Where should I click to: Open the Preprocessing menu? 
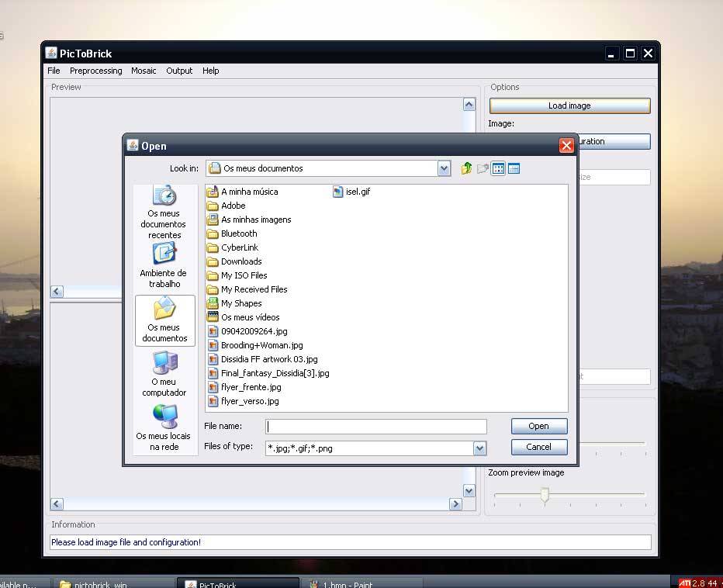pos(95,71)
